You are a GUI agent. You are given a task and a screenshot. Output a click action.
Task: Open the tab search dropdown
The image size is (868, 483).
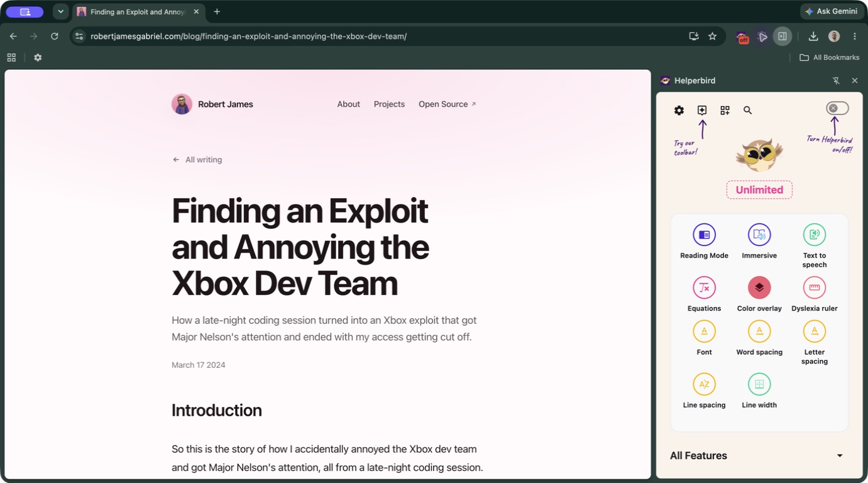(x=60, y=11)
